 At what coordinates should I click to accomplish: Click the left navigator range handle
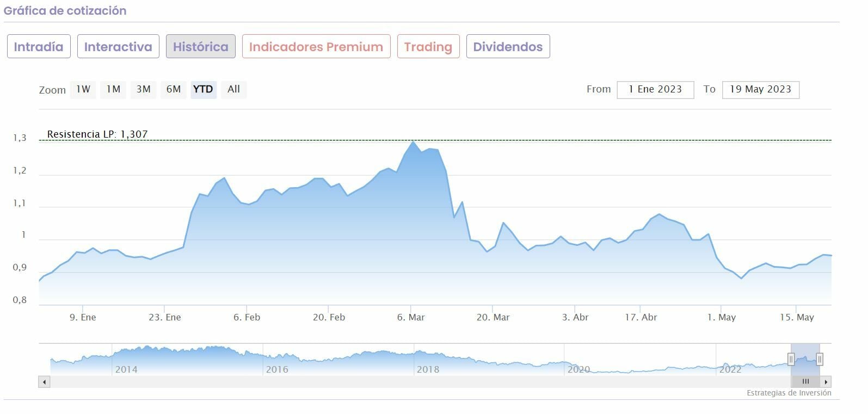point(791,359)
